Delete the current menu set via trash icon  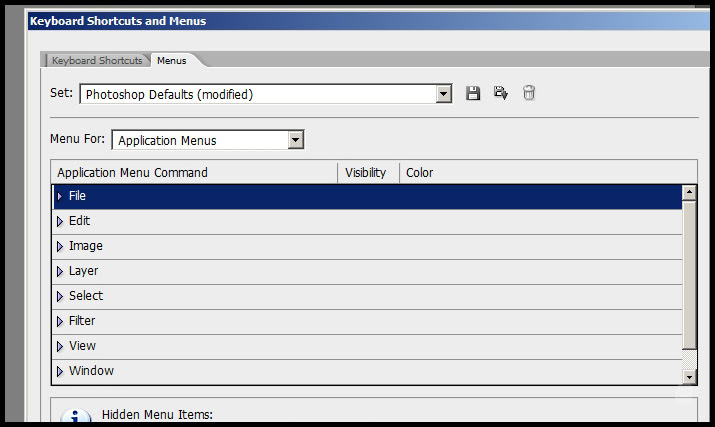click(528, 93)
